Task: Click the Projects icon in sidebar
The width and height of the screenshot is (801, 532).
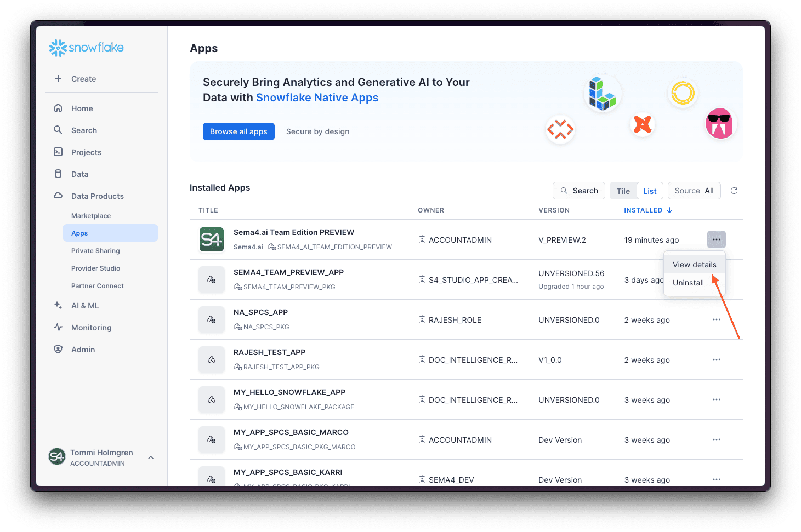Action: tap(58, 152)
